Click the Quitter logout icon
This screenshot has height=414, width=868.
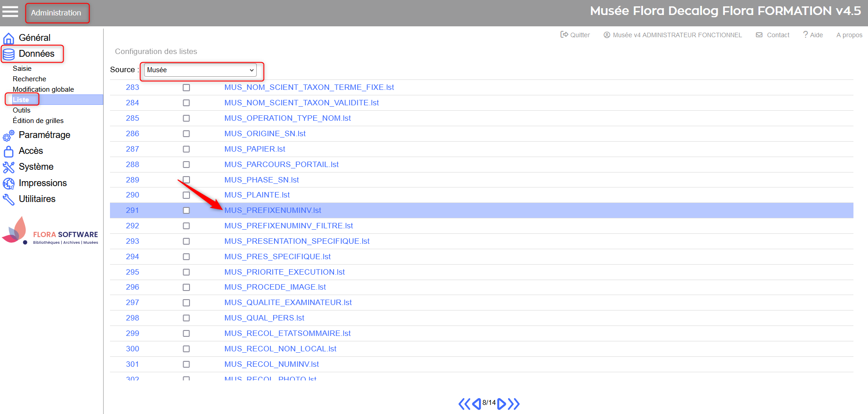pyautogui.click(x=564, y=34)
